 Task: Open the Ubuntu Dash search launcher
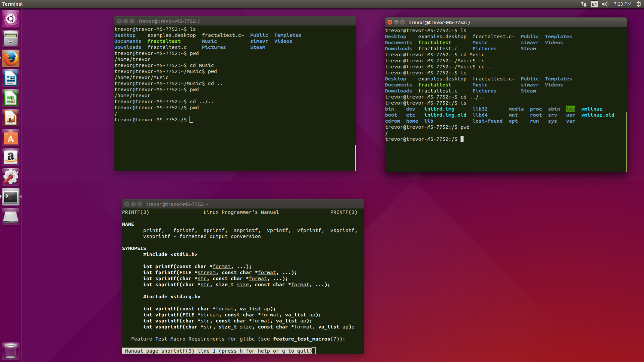pos(11,19)
